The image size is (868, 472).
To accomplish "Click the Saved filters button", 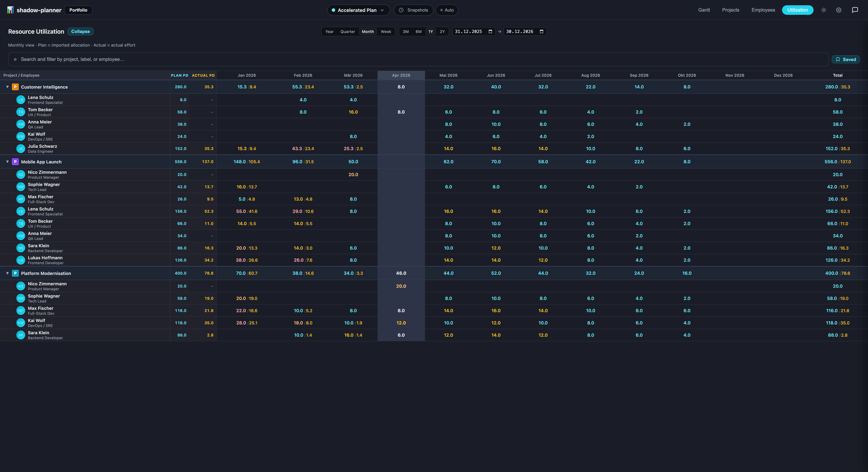I will pos(846,59).
